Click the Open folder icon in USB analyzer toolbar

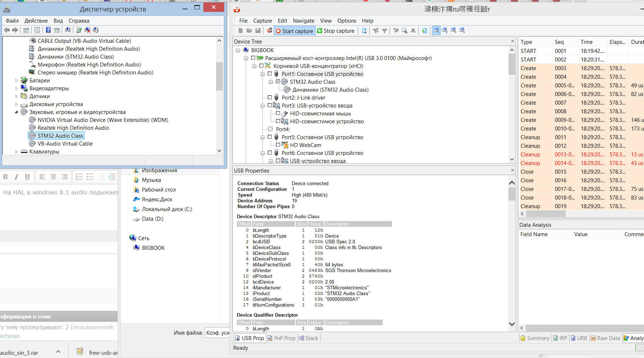[x=249, y=31]
